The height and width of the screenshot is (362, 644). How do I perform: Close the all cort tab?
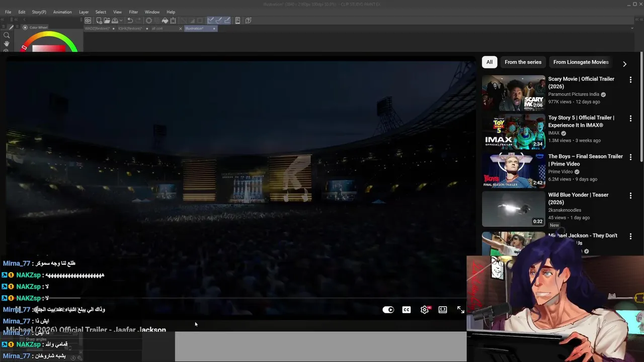(181, 29)
